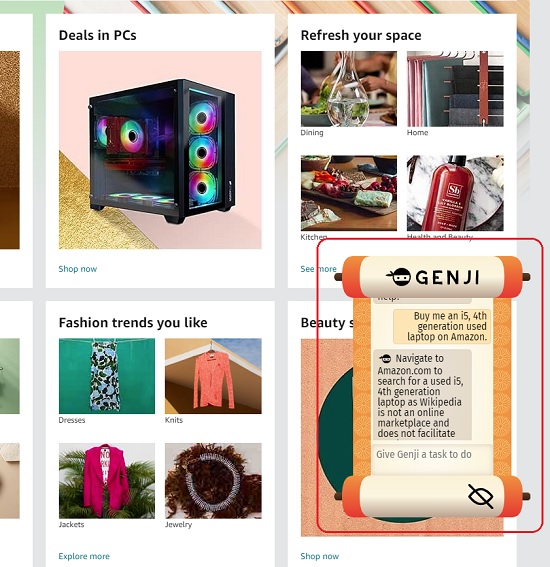Image resolution: width=550 pixels, height=567 pixels.
Task: Click the user message 'Buy me an i5' bubble
Action: [442, 326]
